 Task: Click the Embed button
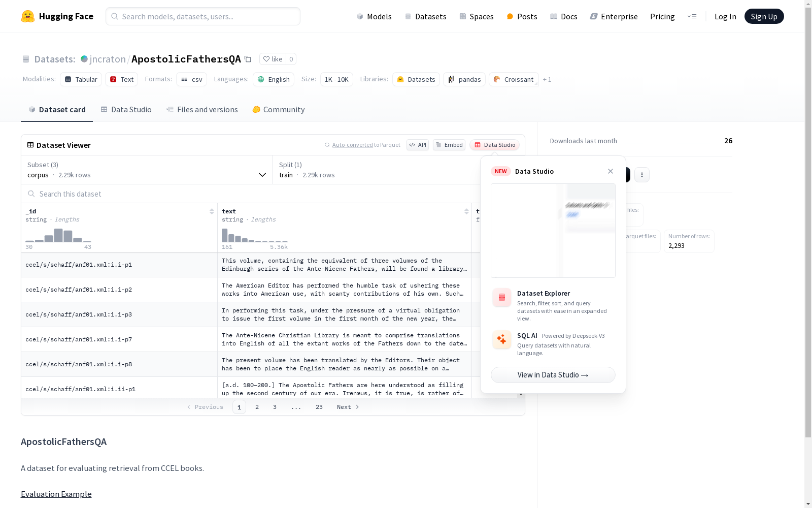click(449, 145)
